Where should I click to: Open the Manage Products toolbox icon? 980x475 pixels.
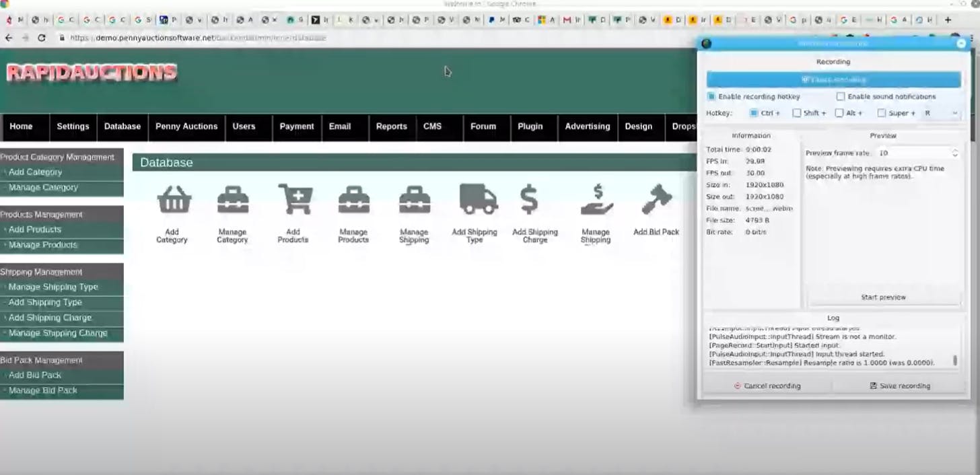(354, 200)
